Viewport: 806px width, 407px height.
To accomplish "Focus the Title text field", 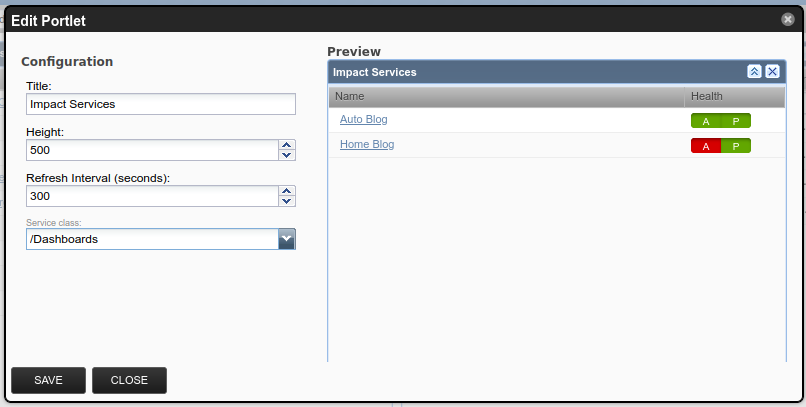I will 160,104.
